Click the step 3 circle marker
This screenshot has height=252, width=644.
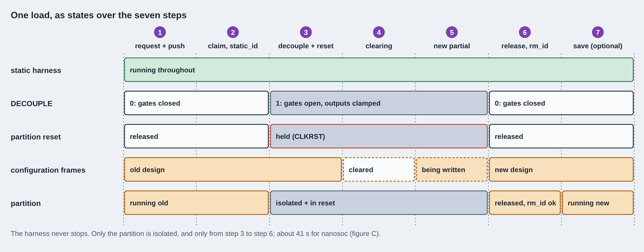pyautogui.click(x=306, y=32)
